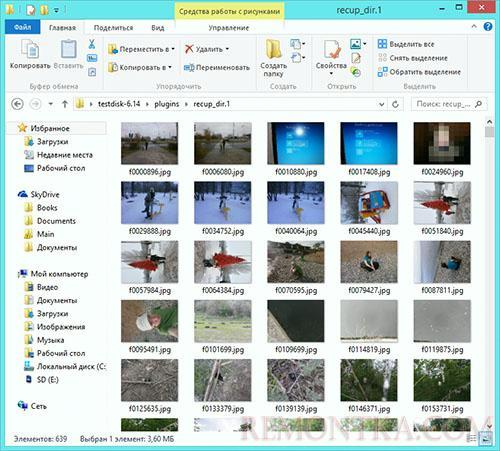Click the red X Delete (Удалить) button
Screen dimensions: 500x451
[207, 49]
